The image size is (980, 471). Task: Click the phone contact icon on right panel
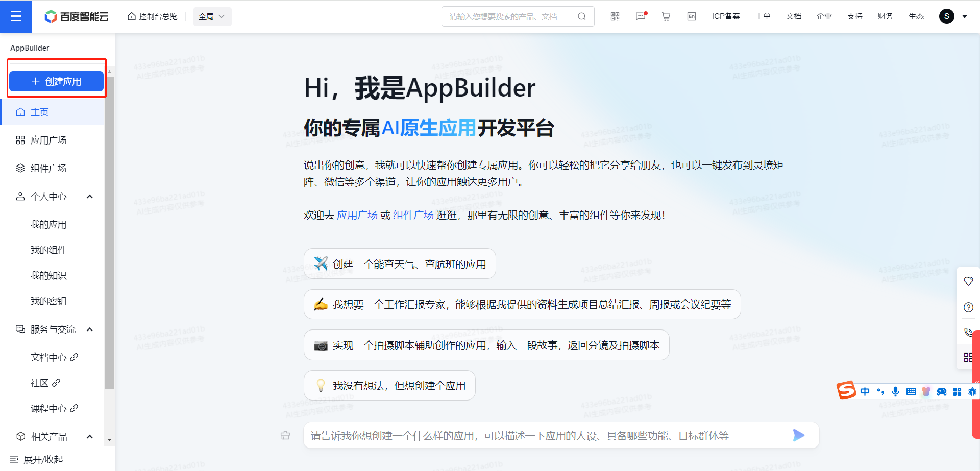[x=968, y=333]
